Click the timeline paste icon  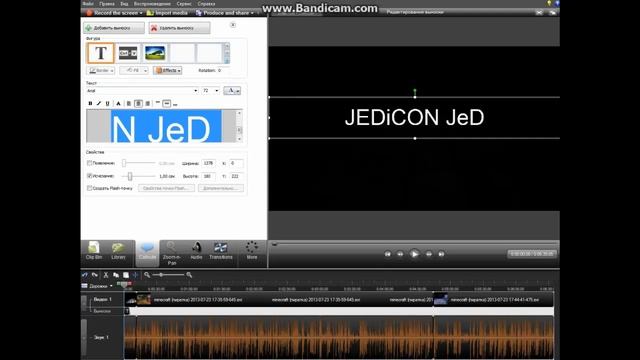126,275
